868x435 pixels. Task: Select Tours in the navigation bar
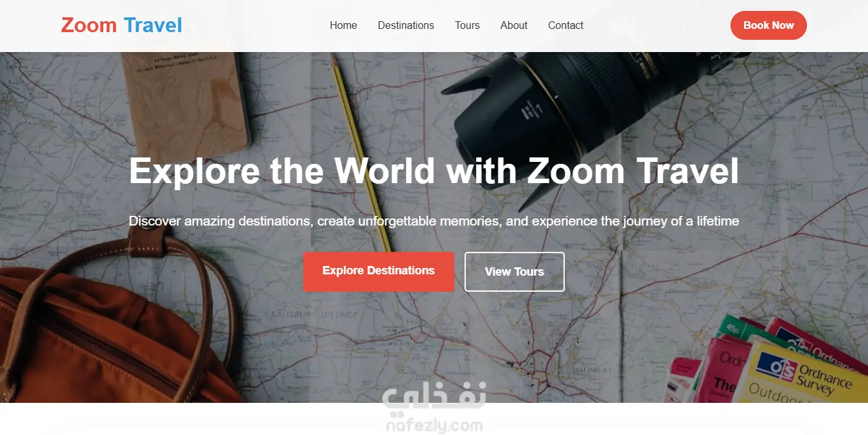tap(467, 25)
